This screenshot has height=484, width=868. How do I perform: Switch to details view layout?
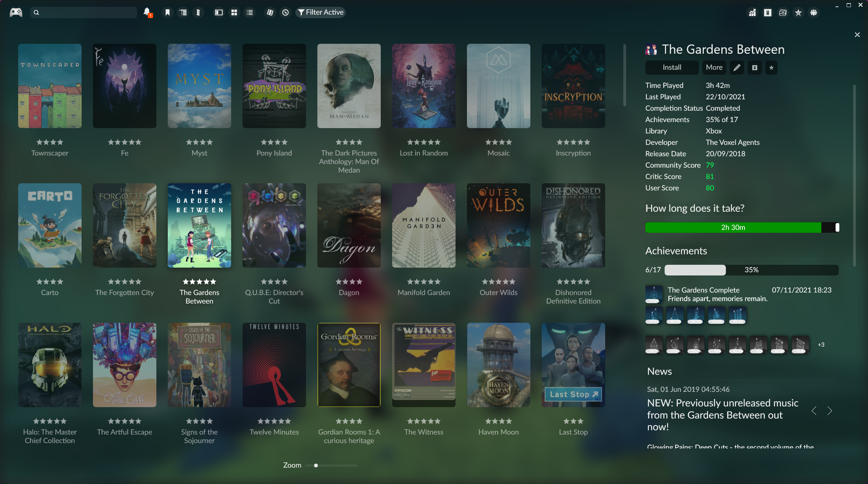click(x=219, y=12)
